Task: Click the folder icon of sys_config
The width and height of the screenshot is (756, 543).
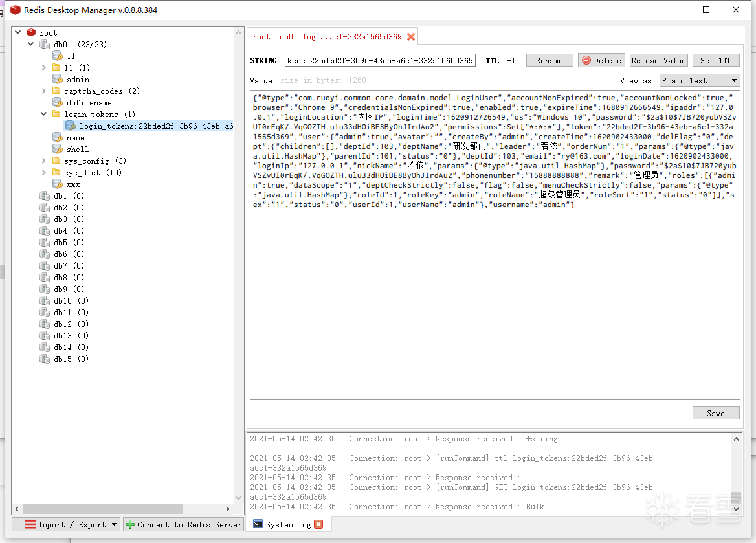Action: click(x=56, y=161)
